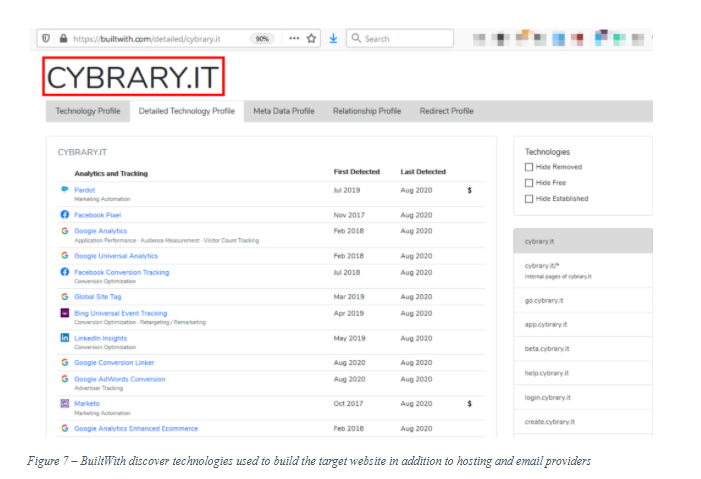Open the downloads arrow icon
This screenshot has width=701, height=479.
pyautogui.click(x=333, y=38)
